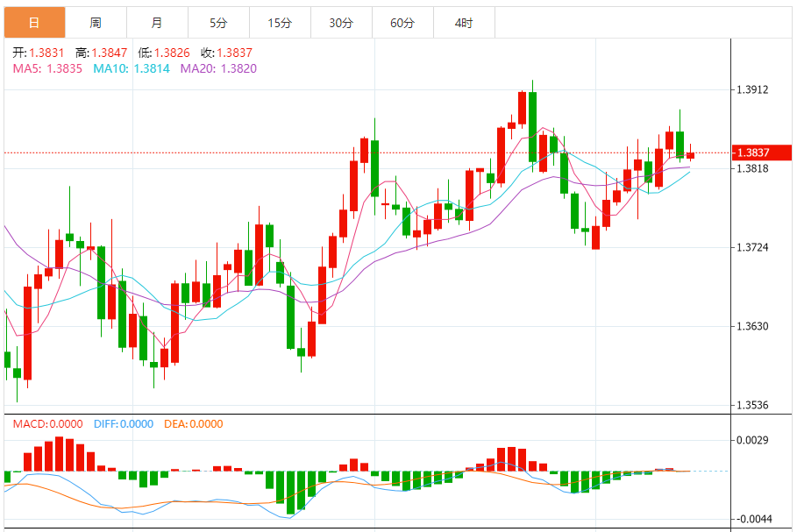797x532 pixels.
Task: Click the low price 1.3826 value
Action: [x=173, y=53]
